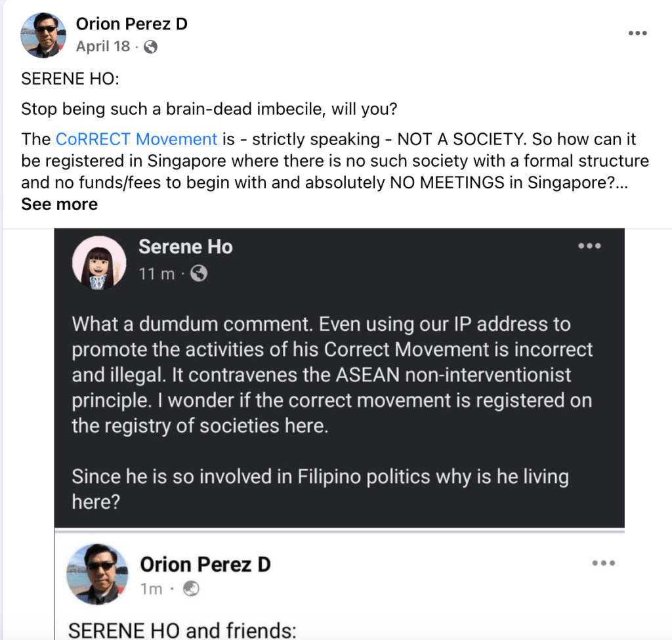Click the 'Stop being such a brain-dead imbecile' line
This screenshot has width=672, height=640.
[x=209, y=109]
